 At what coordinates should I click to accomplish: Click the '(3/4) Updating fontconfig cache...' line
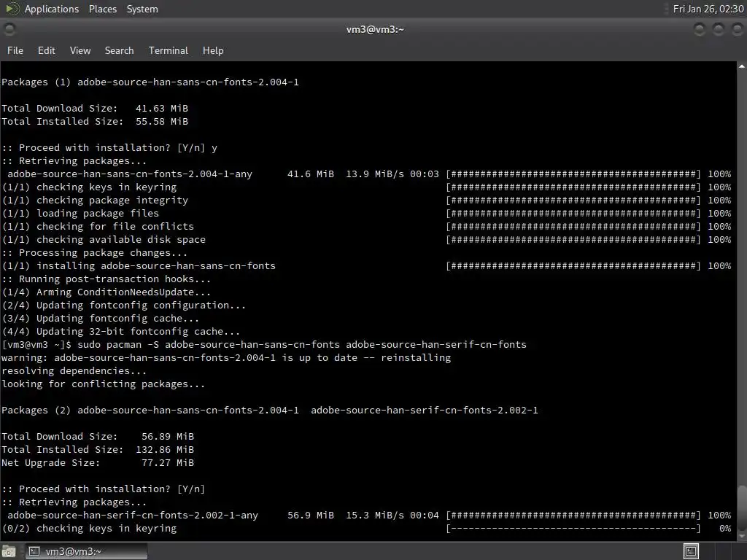pyautogui.click(x=101, y=319)
